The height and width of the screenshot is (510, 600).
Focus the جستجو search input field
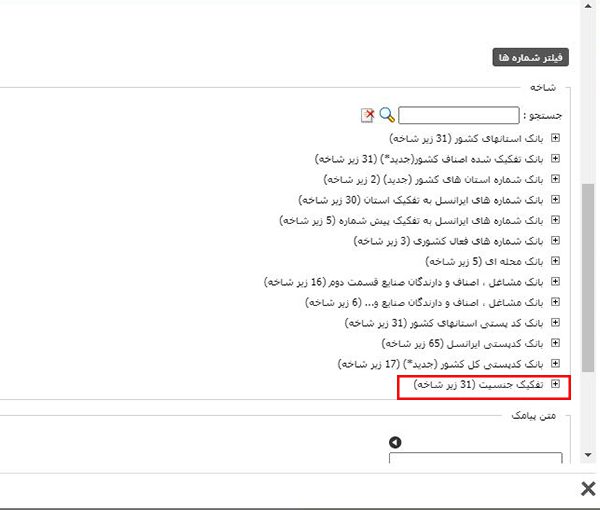458,115
